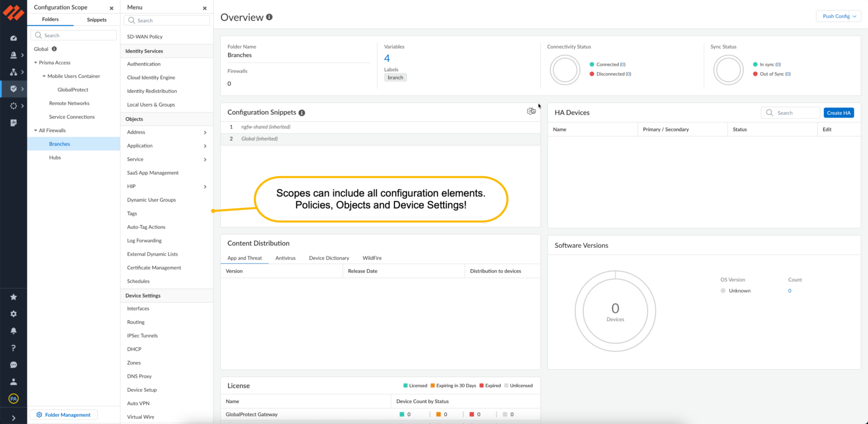Click the Incidents and Alerts bell icon

14,55
